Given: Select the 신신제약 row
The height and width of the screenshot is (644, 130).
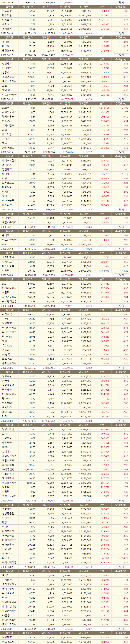Looking at the screenshot, I should point(65,64).
